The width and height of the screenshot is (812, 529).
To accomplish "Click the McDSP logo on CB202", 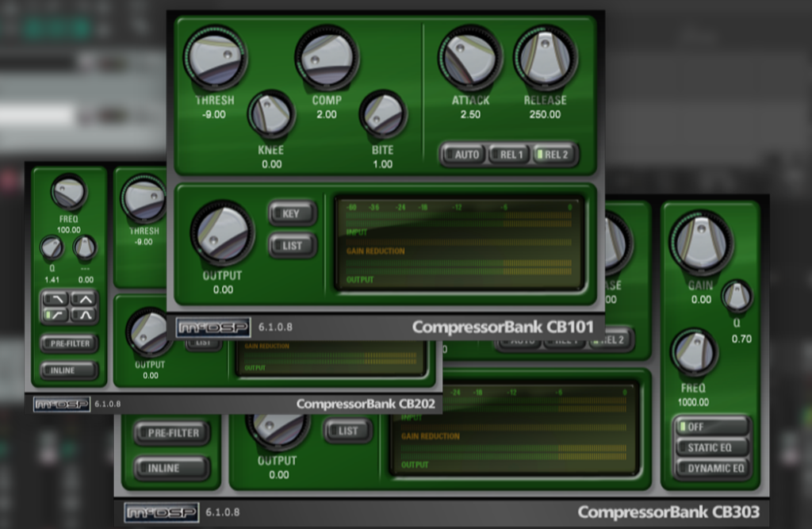I will (62, 404).
